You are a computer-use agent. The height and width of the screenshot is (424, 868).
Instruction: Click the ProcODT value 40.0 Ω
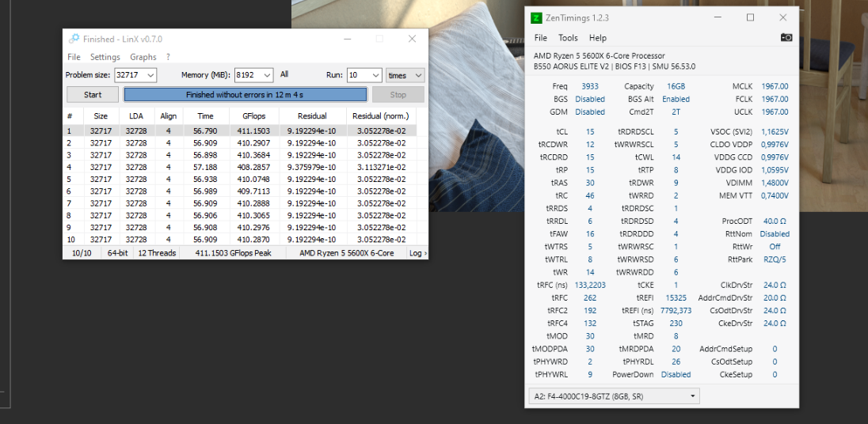point(775,221)
